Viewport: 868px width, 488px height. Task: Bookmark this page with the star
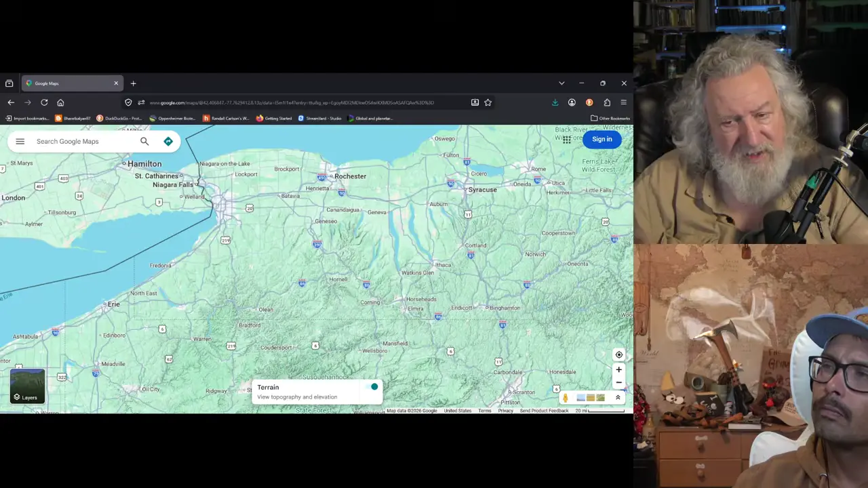488,102
